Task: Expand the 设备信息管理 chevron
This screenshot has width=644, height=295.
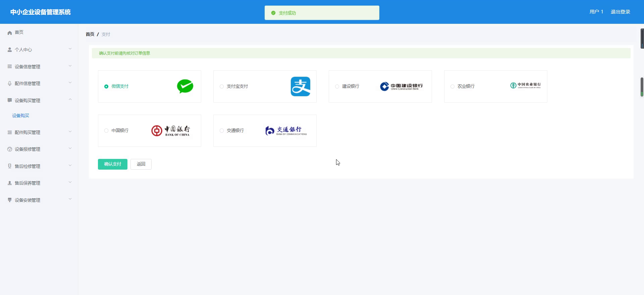Action: point(70,66)
